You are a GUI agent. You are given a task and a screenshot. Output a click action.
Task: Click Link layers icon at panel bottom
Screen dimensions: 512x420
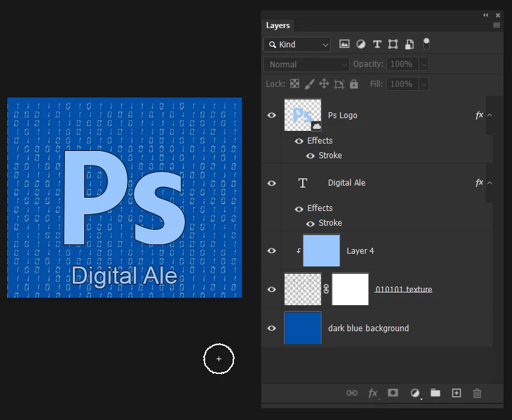pyautogui.click(x=352, y=393)
